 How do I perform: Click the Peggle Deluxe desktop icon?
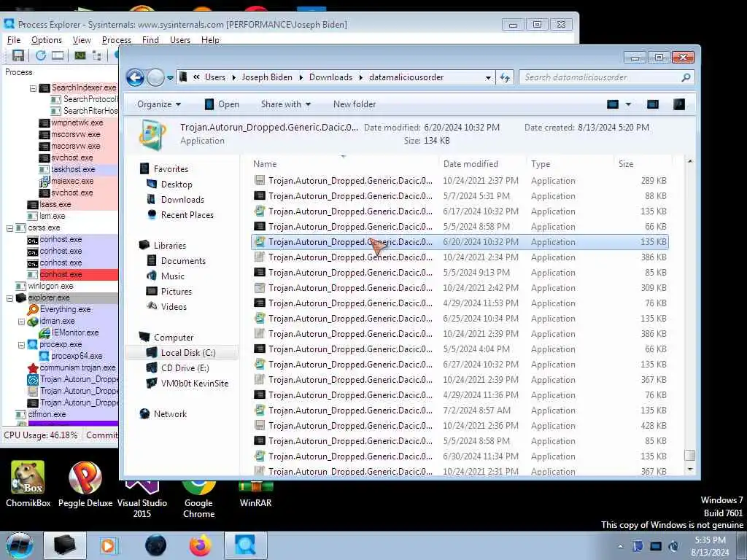(85, 484)
